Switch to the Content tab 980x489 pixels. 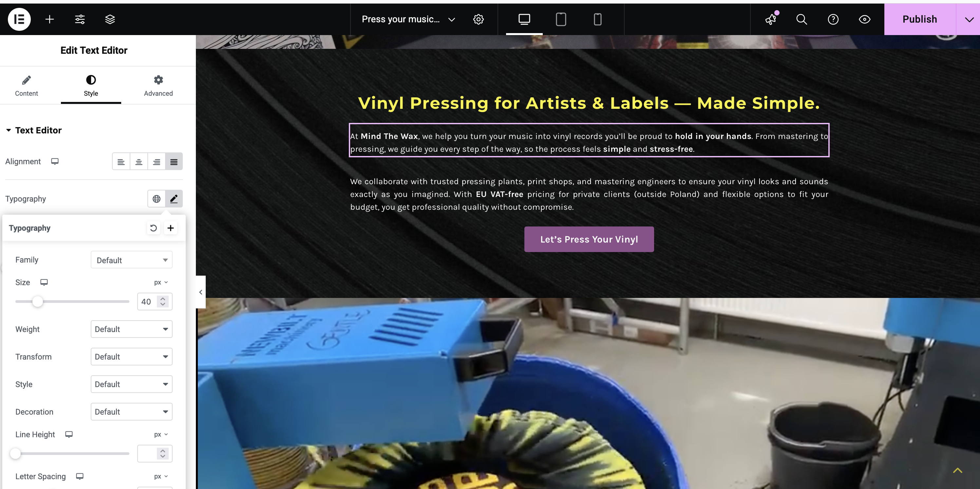[x=26, y=86]
